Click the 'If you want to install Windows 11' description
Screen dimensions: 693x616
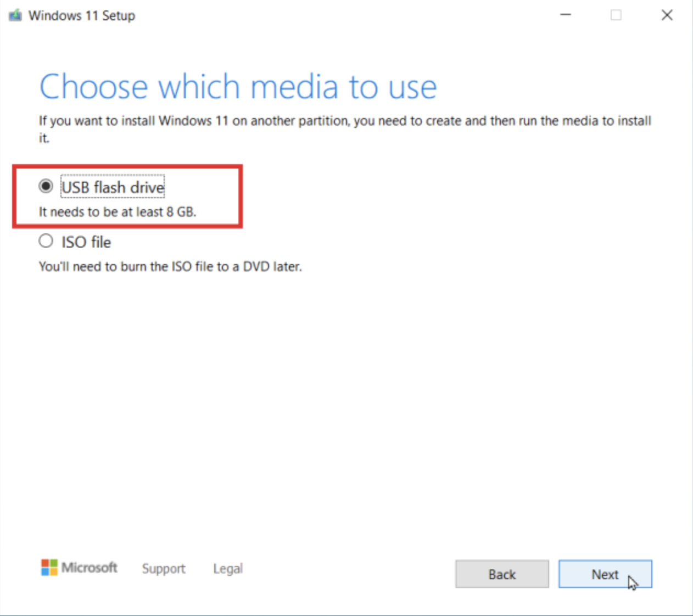tap(345, 129)
